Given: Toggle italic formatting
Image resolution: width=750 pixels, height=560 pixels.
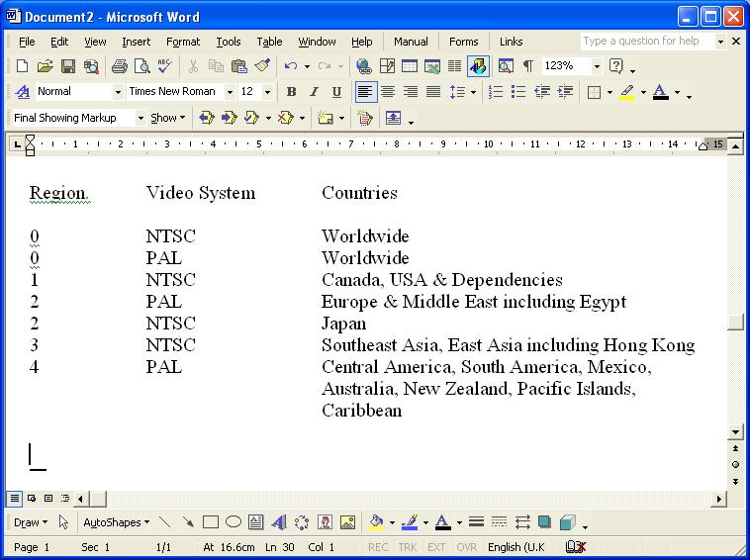Looking at the screenshot, I should coord(314,91).
